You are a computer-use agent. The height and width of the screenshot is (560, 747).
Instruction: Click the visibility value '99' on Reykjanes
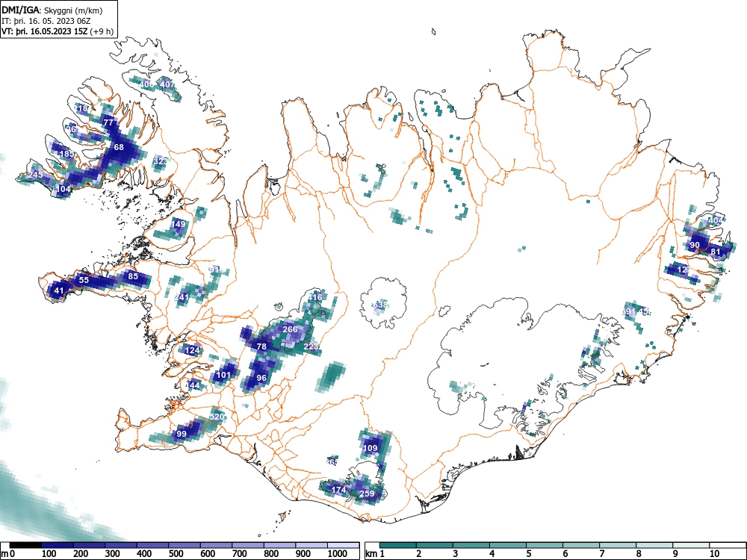182,435
